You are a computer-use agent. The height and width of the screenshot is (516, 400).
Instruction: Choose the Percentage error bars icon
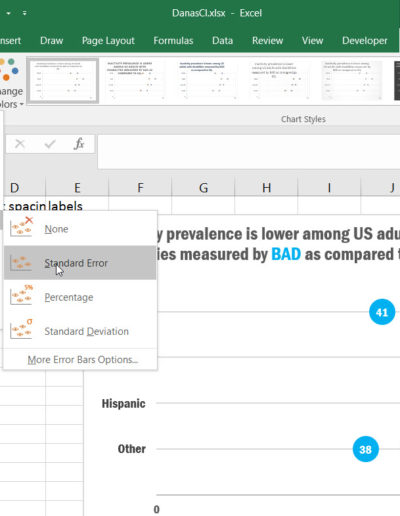21,295
